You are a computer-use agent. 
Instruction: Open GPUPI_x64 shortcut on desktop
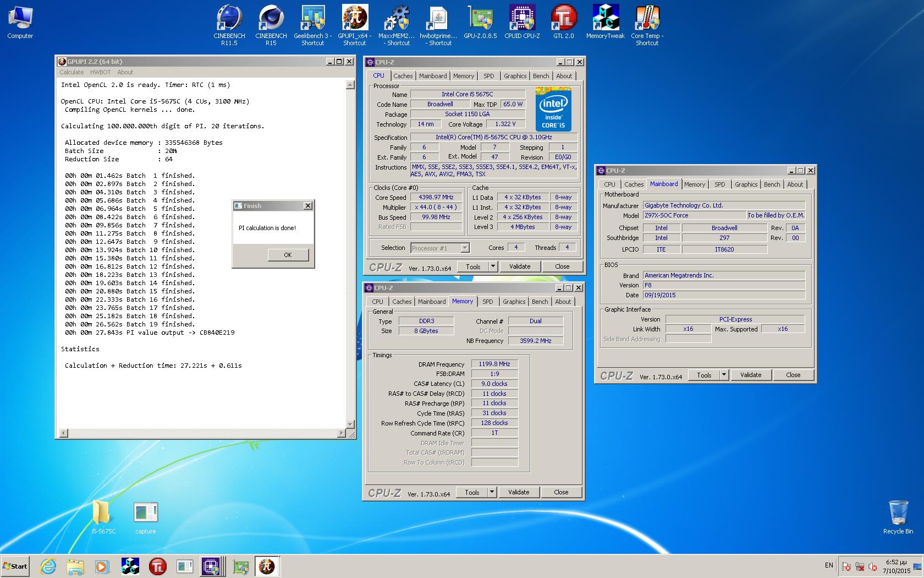point(355,25)
